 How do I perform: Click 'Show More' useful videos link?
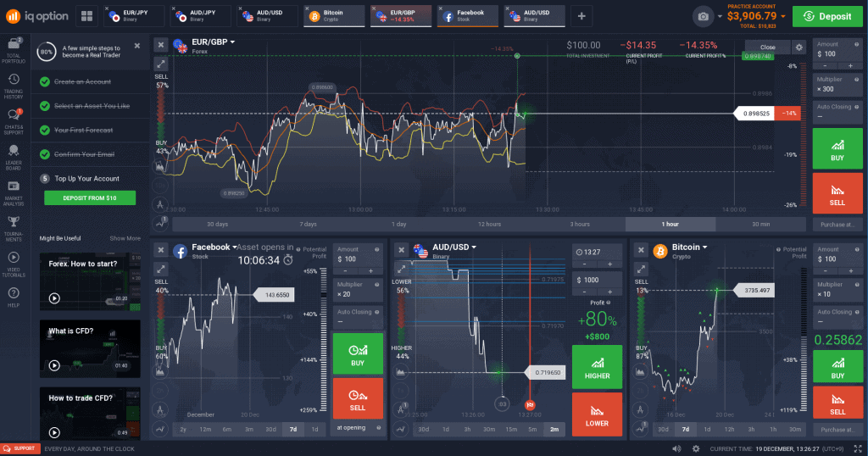click(125, 238)
